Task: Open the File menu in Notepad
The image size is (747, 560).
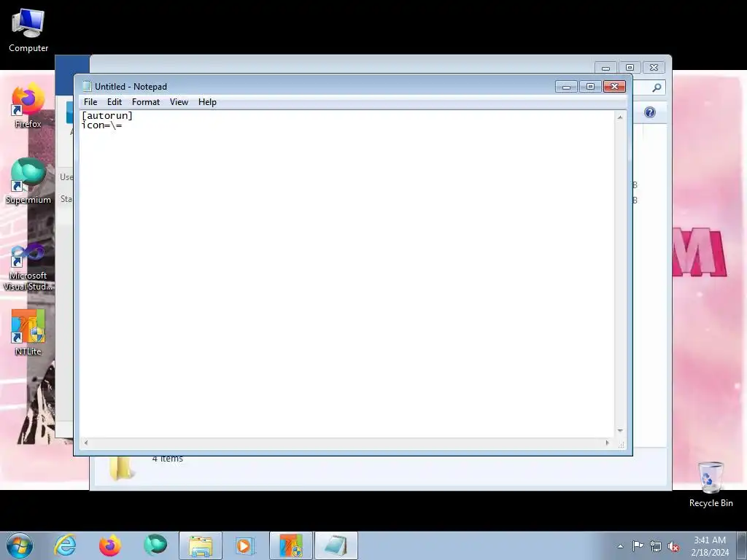Action: pos(90,102)
